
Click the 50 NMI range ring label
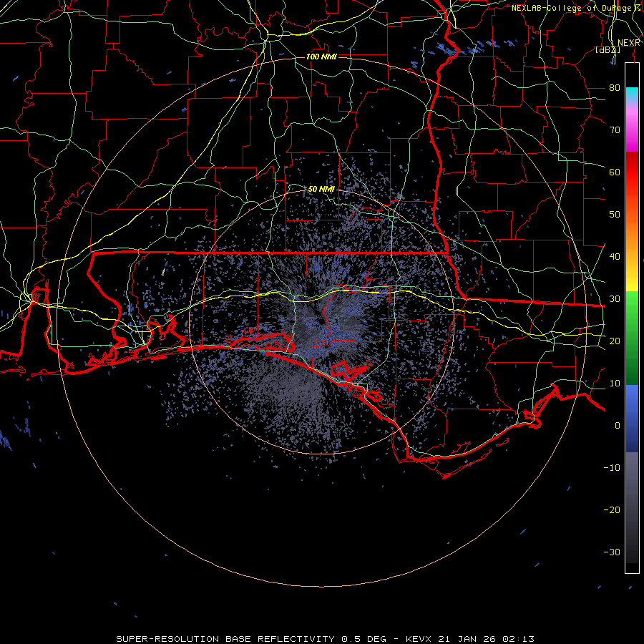click(x=321, y=189)
